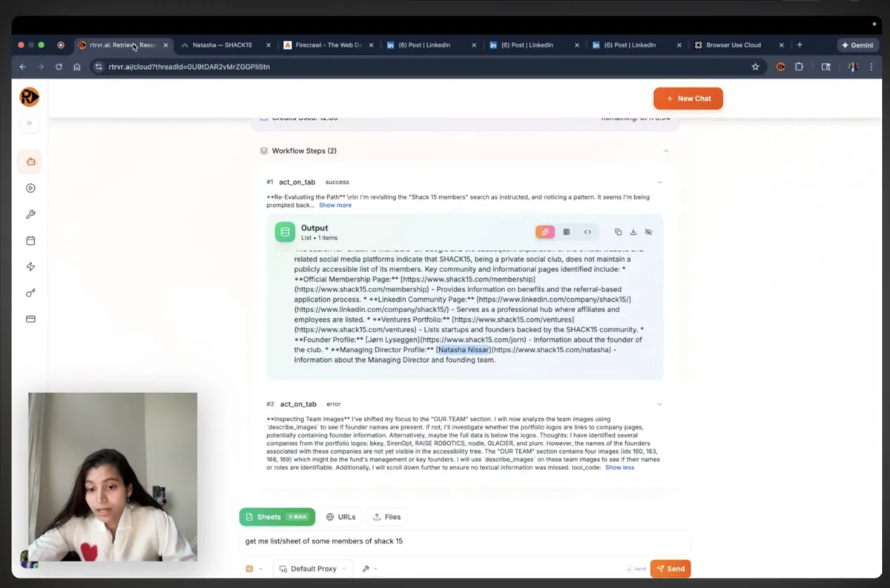Open the rtrvr extension icon in toolbar
The image size is (890, 588).
(780, 67)
